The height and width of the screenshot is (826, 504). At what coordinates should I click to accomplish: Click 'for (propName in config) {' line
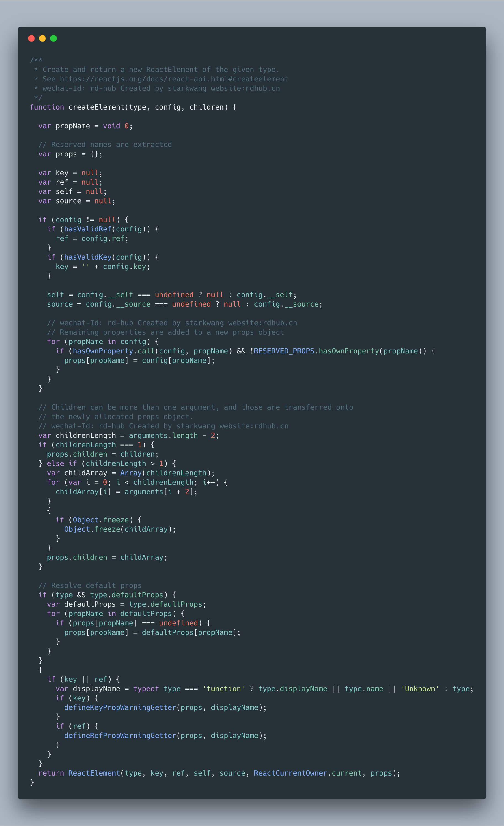pyautogui.click(x=103, y=342)
